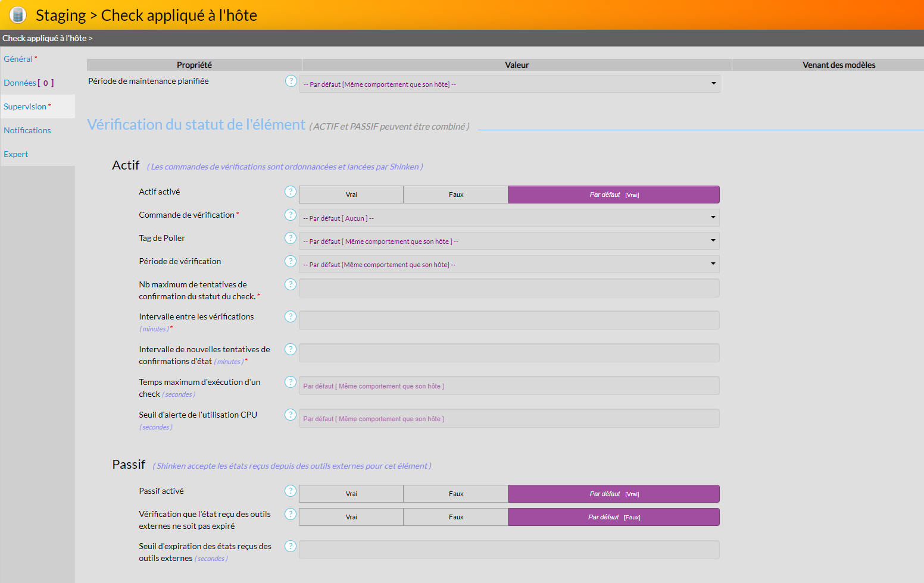Expand the Commande de vérification dropdown

509,218
